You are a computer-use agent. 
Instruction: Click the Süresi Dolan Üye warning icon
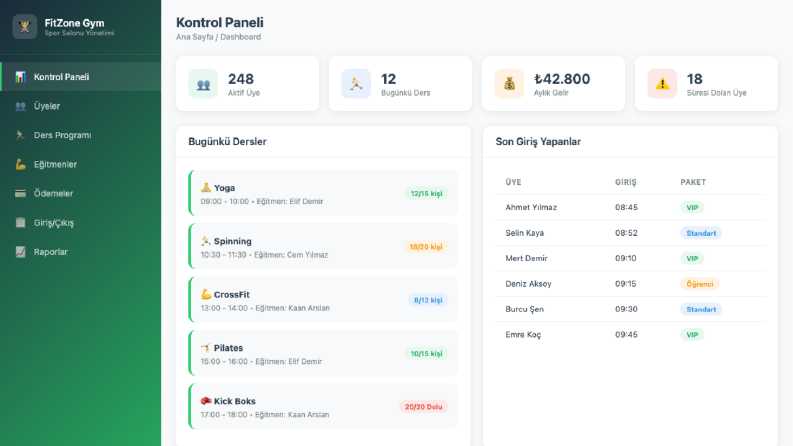662,84
